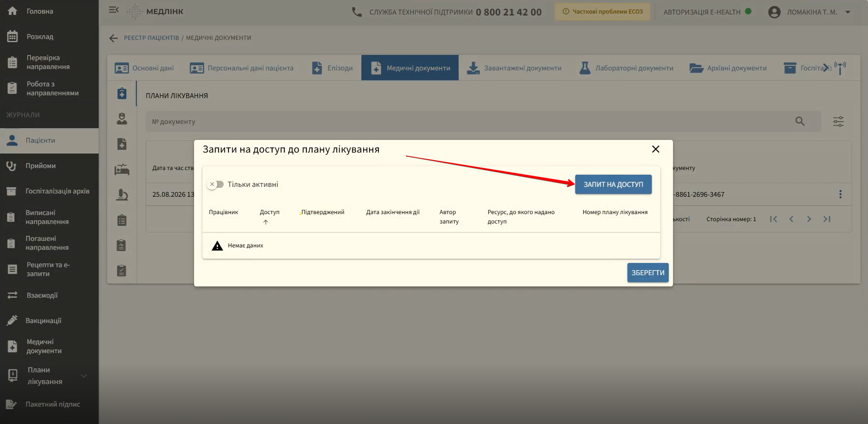Collapse the sidebar with the hamburger icon
The width and height of the screenshot is (868, 424).
click(114, 10)
